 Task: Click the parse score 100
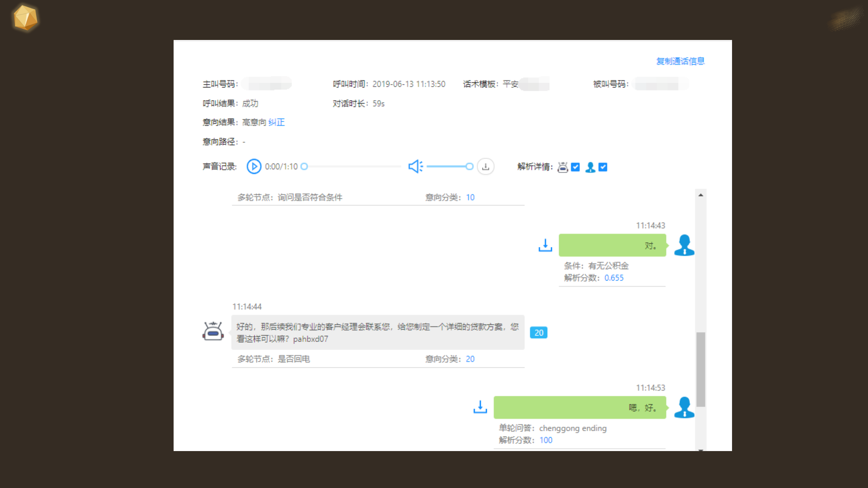tap(546, 440)
